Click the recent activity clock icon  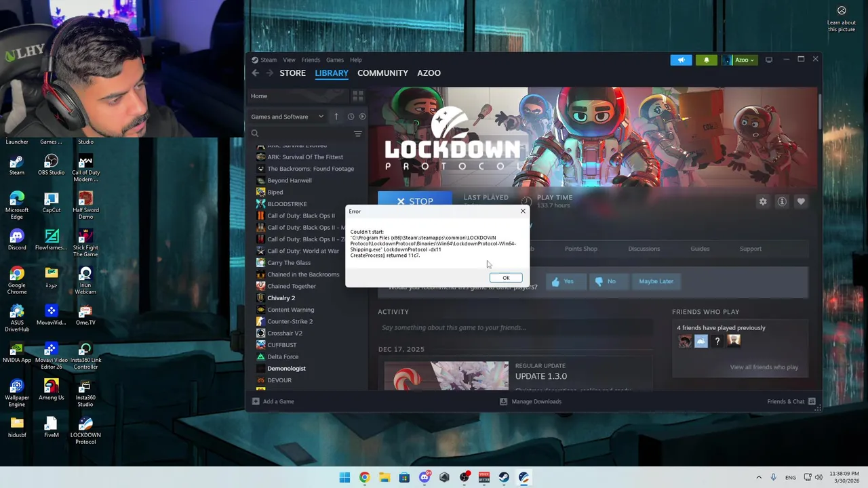(351, 117)
